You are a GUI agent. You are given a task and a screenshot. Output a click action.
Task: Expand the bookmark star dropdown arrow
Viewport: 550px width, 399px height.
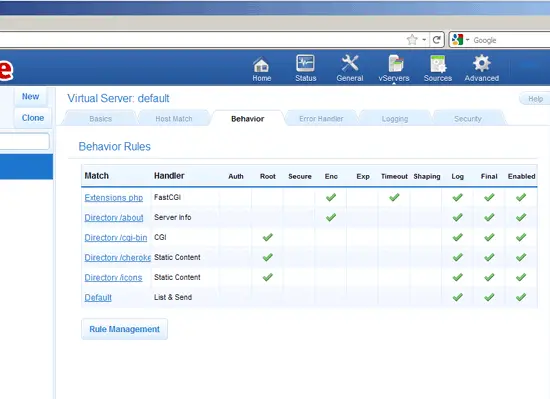pos(424,40)
